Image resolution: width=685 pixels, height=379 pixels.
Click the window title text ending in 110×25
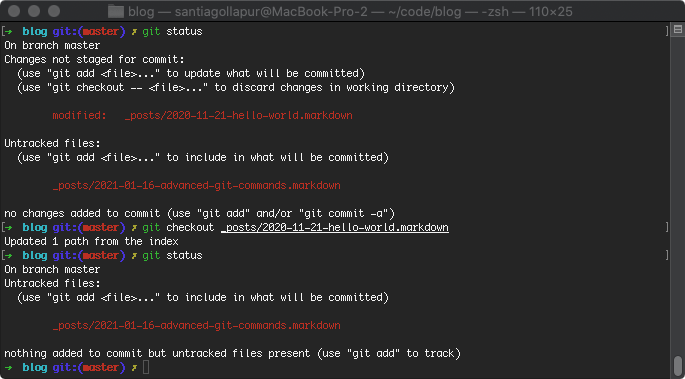350,11
